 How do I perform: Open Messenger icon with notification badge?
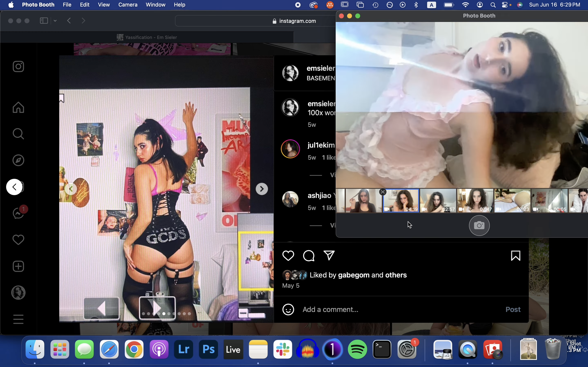click(x=18, y=213)
